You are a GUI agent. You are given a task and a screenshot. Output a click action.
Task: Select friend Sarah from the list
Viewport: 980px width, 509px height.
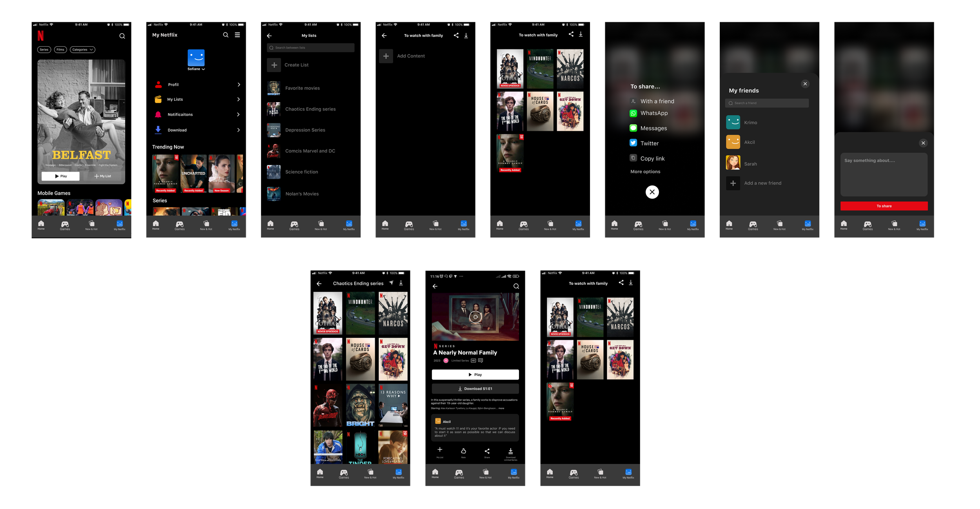750,164
